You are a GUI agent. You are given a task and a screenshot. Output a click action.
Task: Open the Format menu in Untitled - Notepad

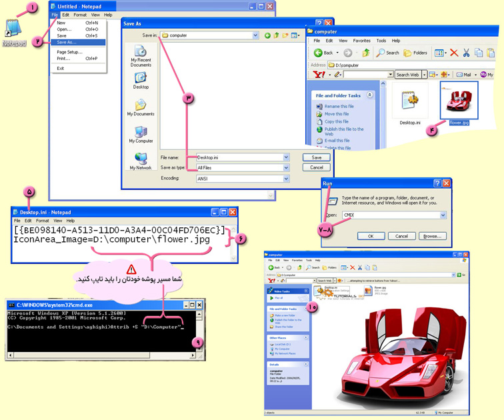[x=80, y=15]
